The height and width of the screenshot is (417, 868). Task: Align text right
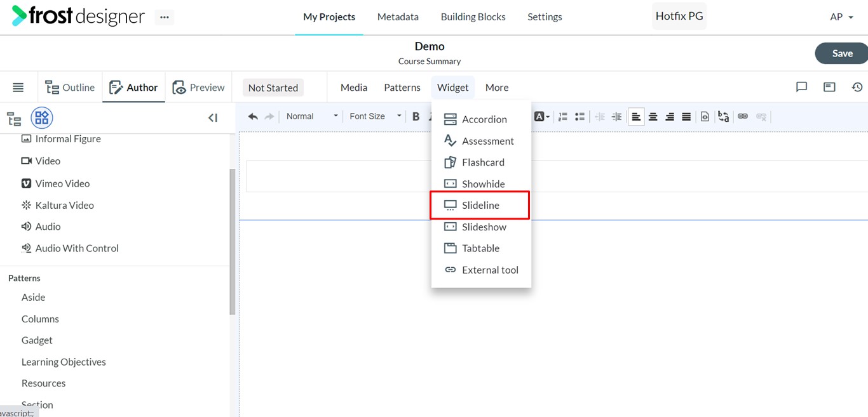[670, 116]
